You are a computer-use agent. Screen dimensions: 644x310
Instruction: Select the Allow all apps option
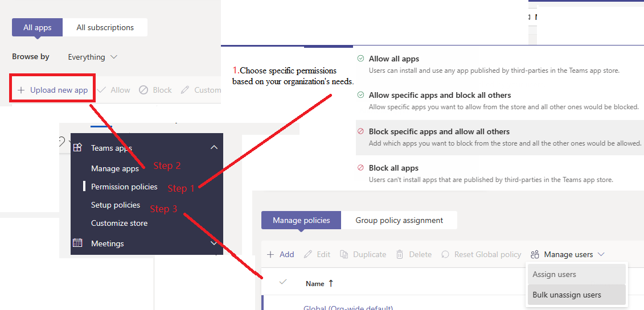[x=493, y=64]
